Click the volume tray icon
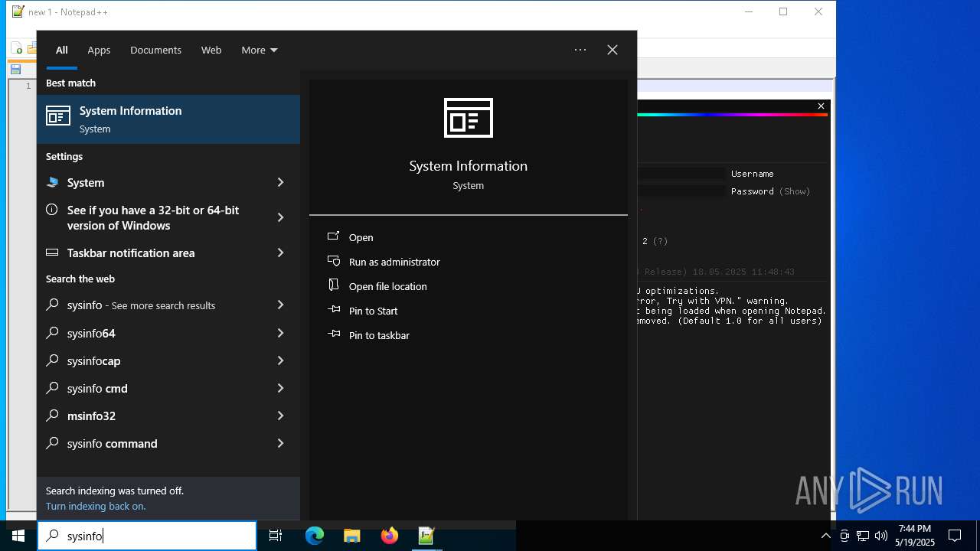This screenshot has height=551, width=980. pyautogui.click(x=881, y=536)
